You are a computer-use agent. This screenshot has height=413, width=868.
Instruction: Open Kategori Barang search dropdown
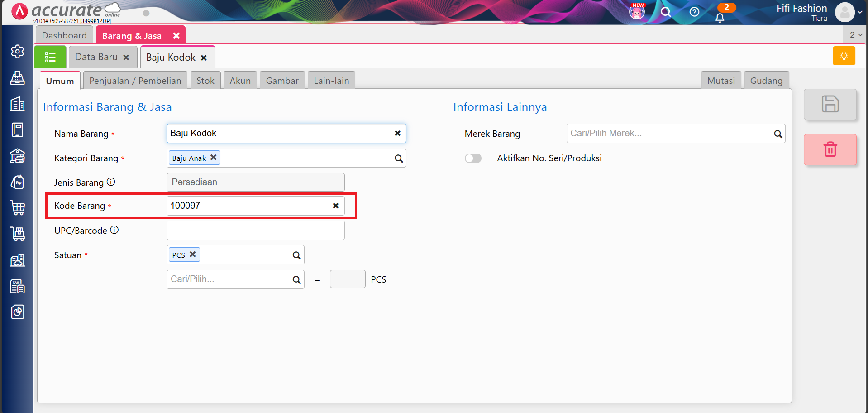click(398, 158)
